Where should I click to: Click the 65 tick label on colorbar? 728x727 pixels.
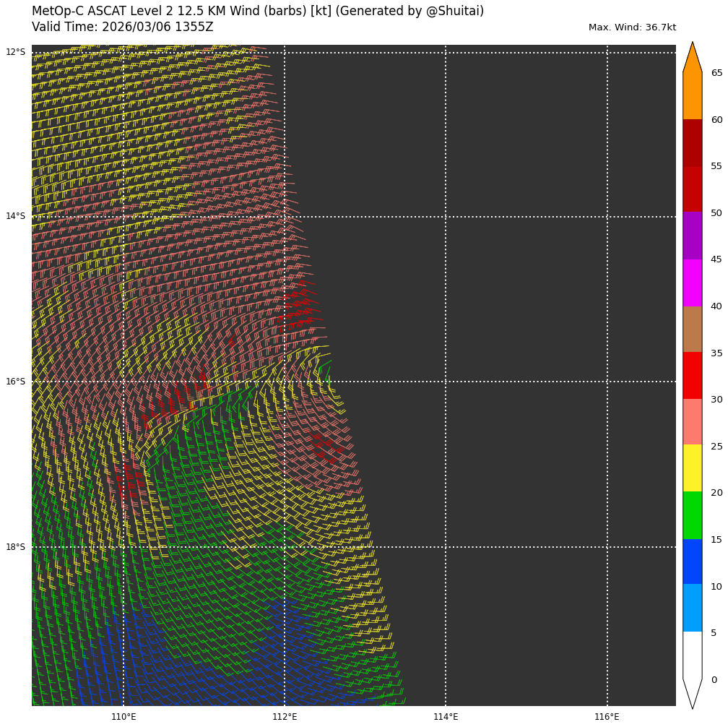click(x=716, y=73)
